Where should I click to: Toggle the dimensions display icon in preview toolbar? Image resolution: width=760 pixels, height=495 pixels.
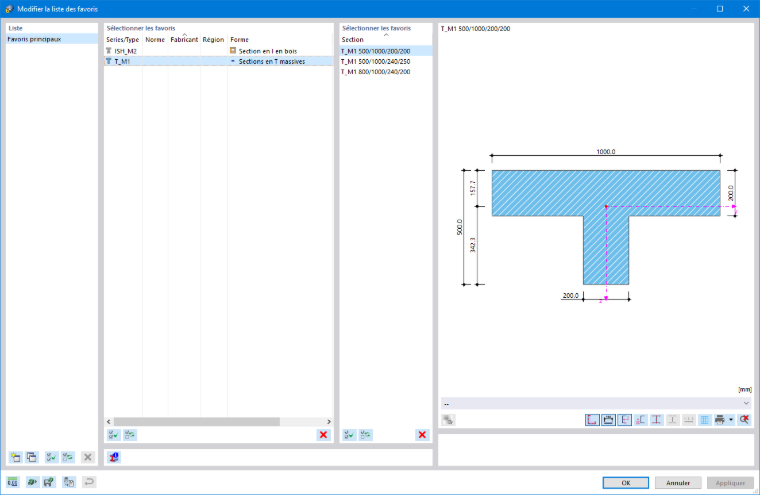pos(608,420)
